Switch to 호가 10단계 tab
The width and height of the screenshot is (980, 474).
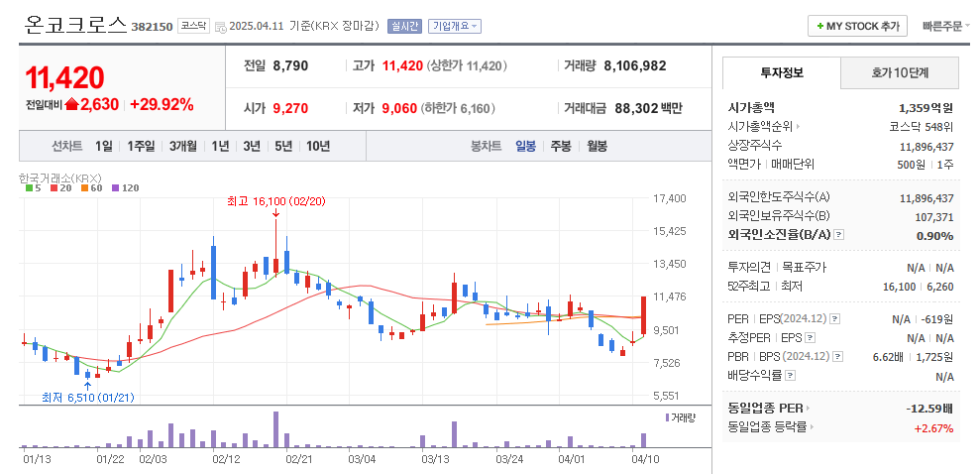click(x=900, y=72)
